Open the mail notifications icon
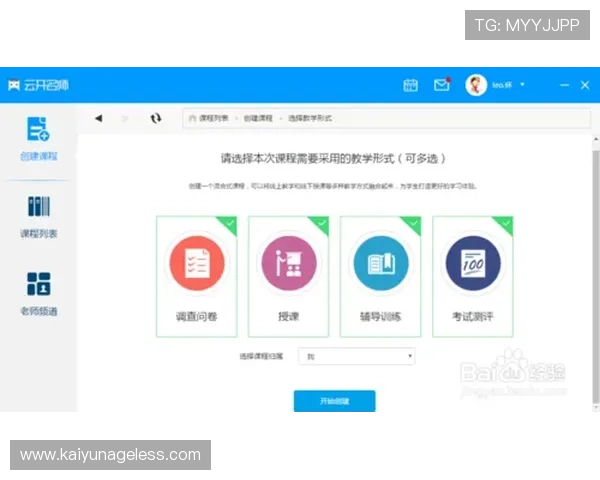 442,85
